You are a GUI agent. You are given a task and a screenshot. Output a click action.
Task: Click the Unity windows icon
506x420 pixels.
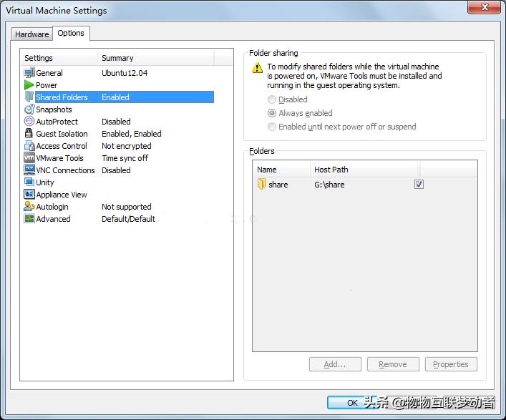click(x=29, y=182)
